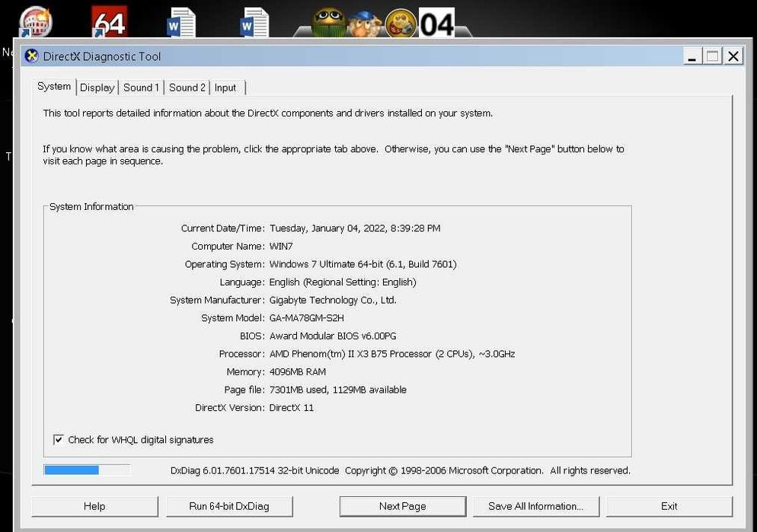Open the Sound 1 tab

(x=141, y=88)
